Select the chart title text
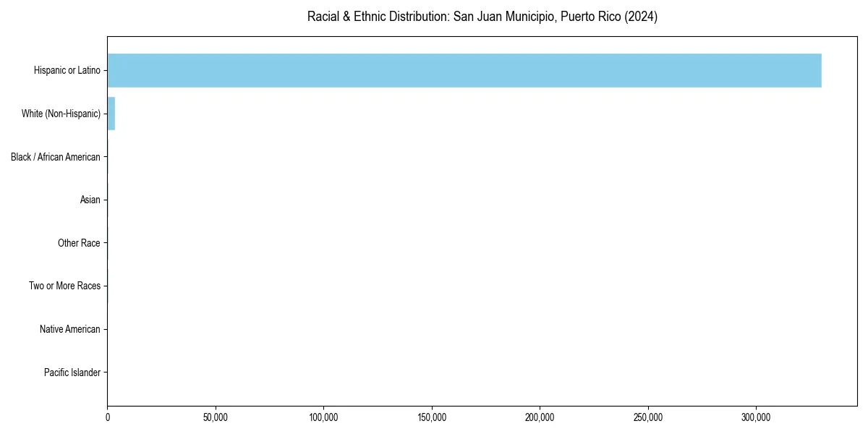868x434 pixels. point(482,16)
